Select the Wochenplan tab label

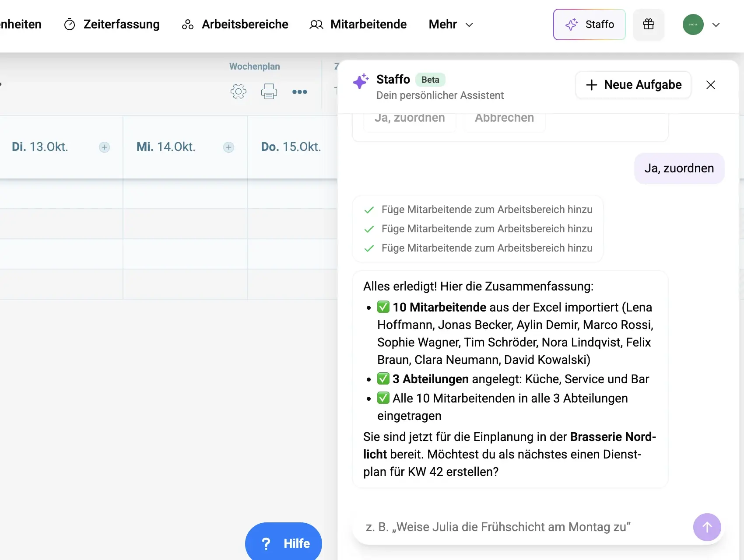pos(255,66)
